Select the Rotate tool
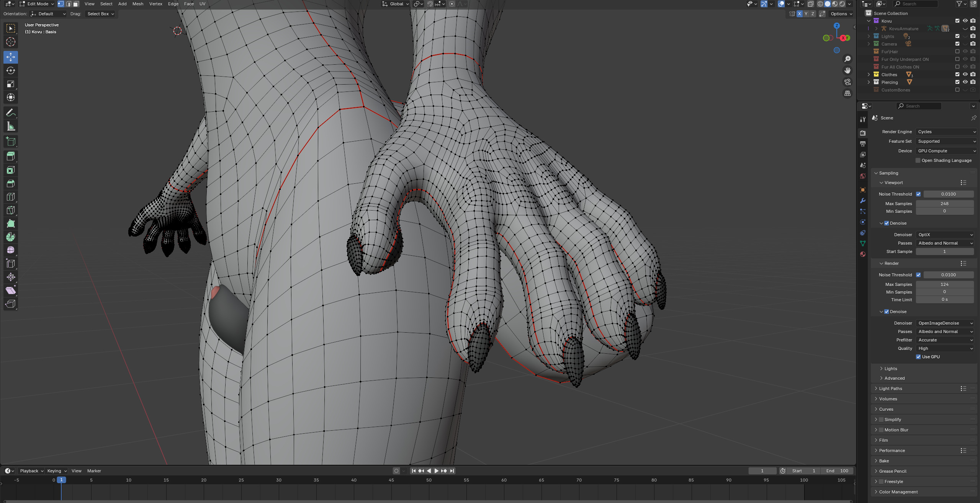 (x=11, y=70)
